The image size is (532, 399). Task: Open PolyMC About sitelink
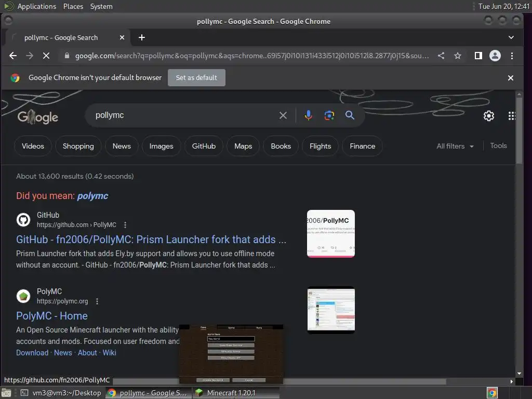(87, 353)
